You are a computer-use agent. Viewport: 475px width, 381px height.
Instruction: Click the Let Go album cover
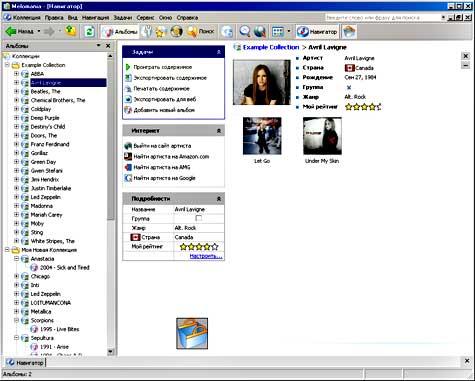pos(262,136)
